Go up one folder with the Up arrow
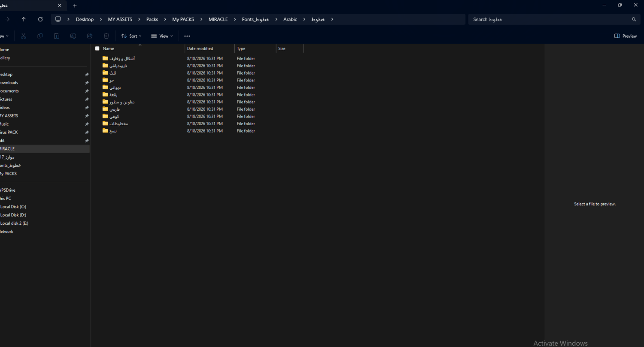The height and width of the screenshot is (347, 644). (24, 19)
